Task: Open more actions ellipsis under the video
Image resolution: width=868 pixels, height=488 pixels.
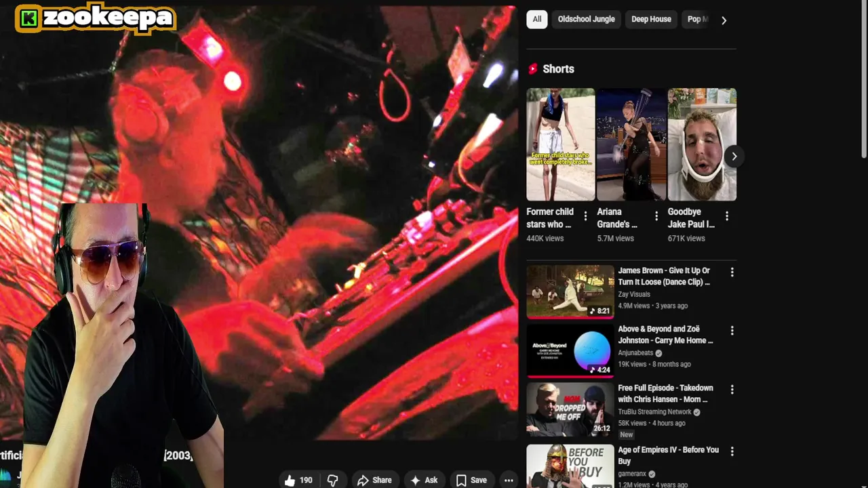Action: (509, 480)
